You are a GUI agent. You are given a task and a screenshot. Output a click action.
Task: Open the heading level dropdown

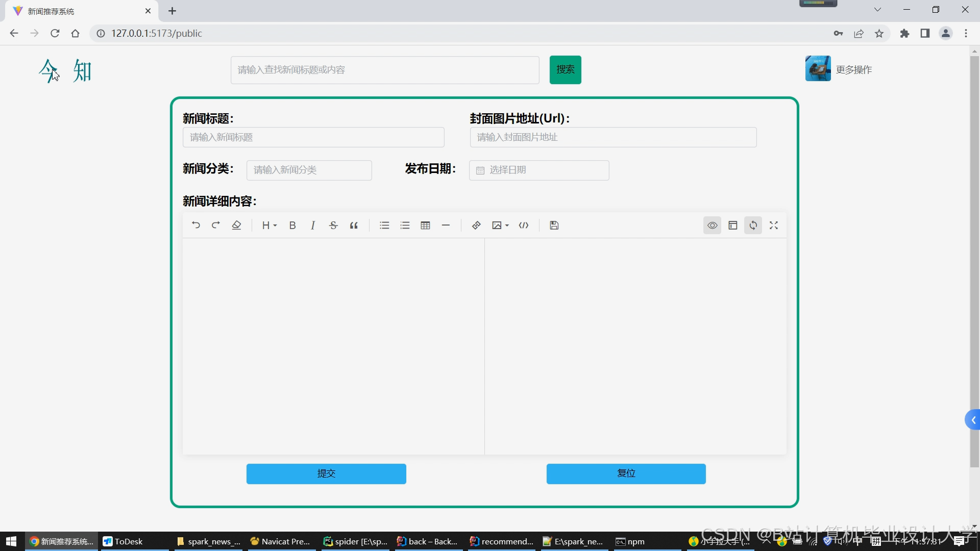pos(269,225)
